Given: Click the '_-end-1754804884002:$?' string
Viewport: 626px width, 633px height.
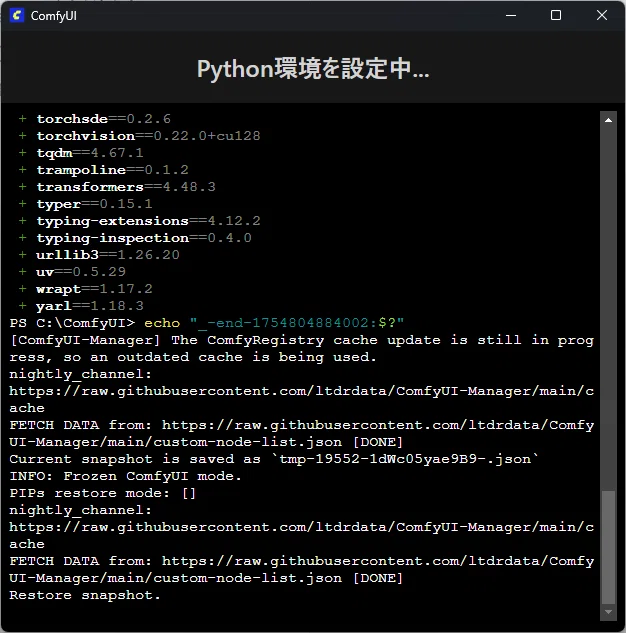Looking at the screenshot, I should [297, 323].
